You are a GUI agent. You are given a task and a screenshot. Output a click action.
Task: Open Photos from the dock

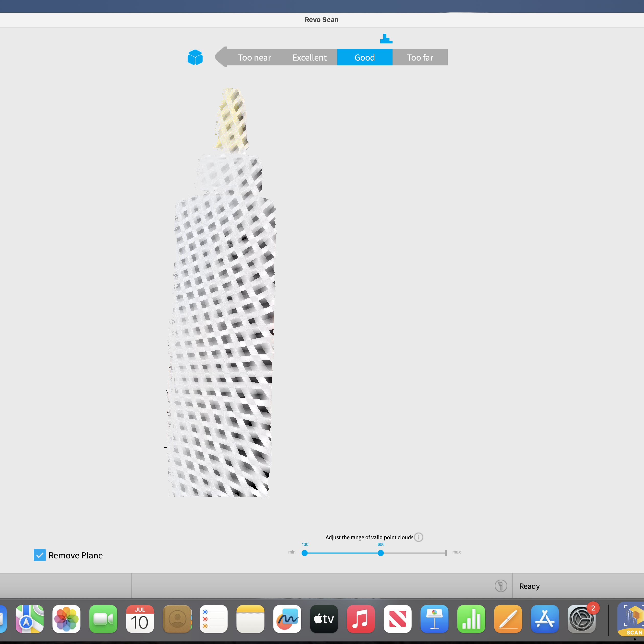point(66,619)
